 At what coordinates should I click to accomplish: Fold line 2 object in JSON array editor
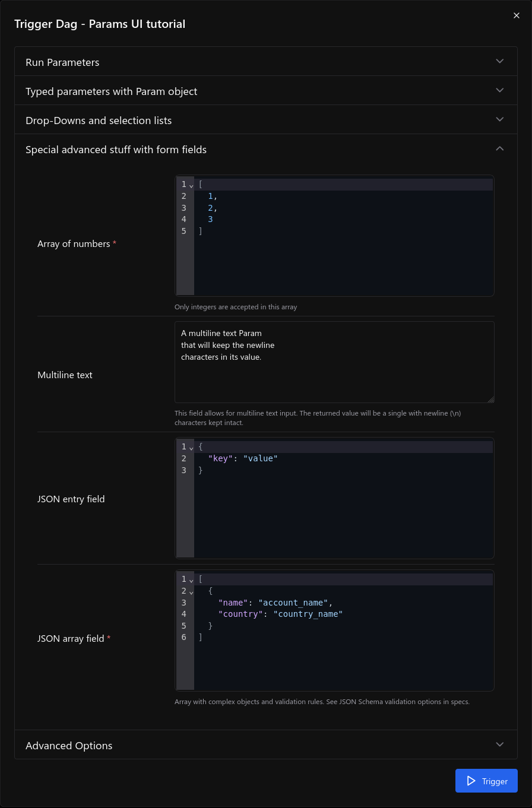coord(191,592)
